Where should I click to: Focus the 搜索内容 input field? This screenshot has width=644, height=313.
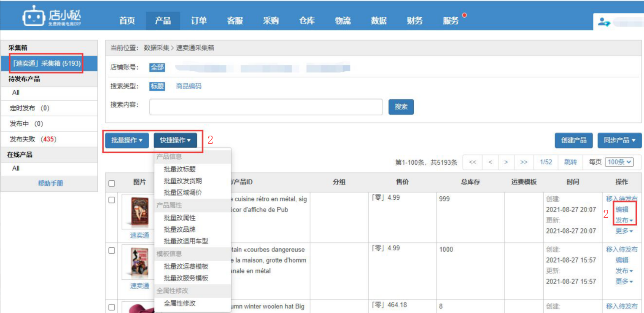coord(266,107)
